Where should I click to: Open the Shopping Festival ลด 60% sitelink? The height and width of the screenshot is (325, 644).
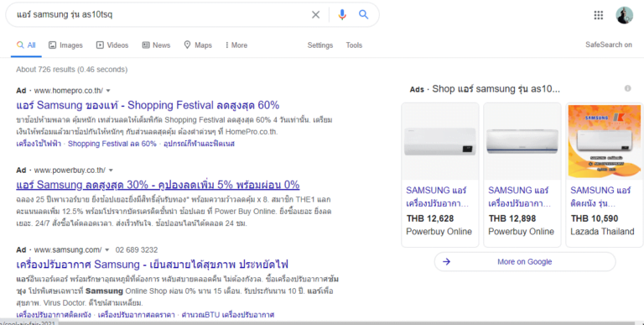click(112, 144)
